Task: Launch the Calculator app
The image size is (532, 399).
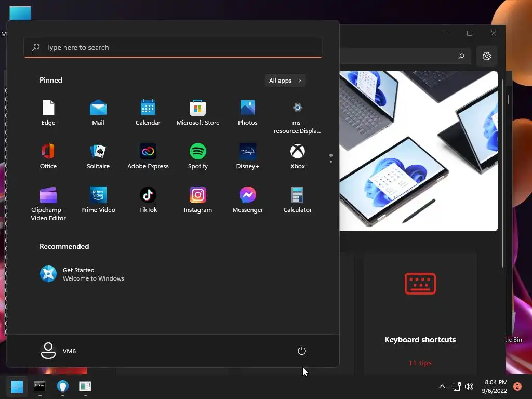Action: 298,200
